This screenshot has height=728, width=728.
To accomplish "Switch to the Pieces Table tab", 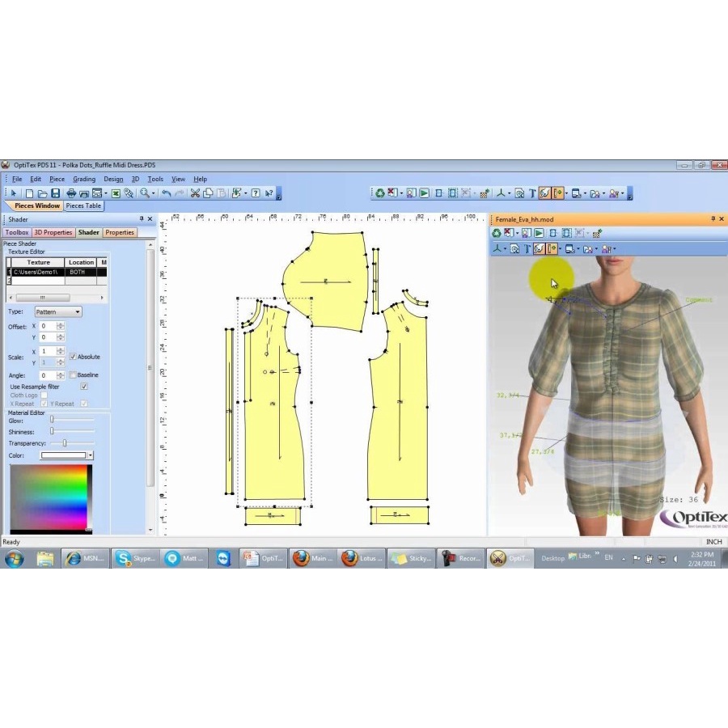I will [x=83, y=205].
